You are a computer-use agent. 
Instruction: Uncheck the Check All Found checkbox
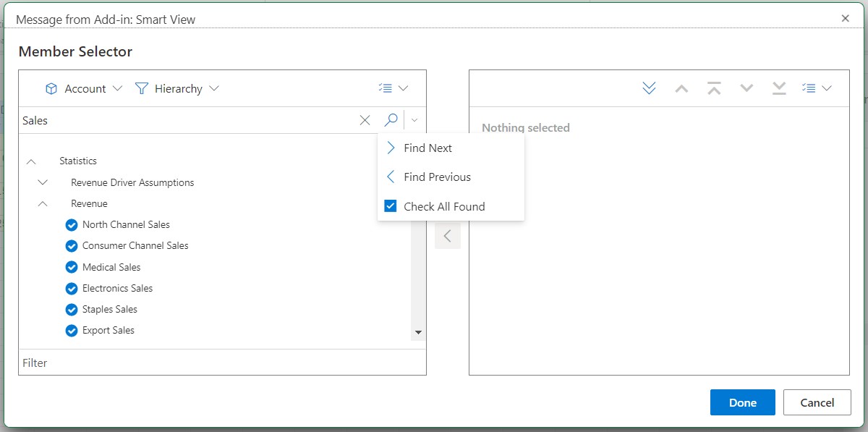tap(390, 206)
